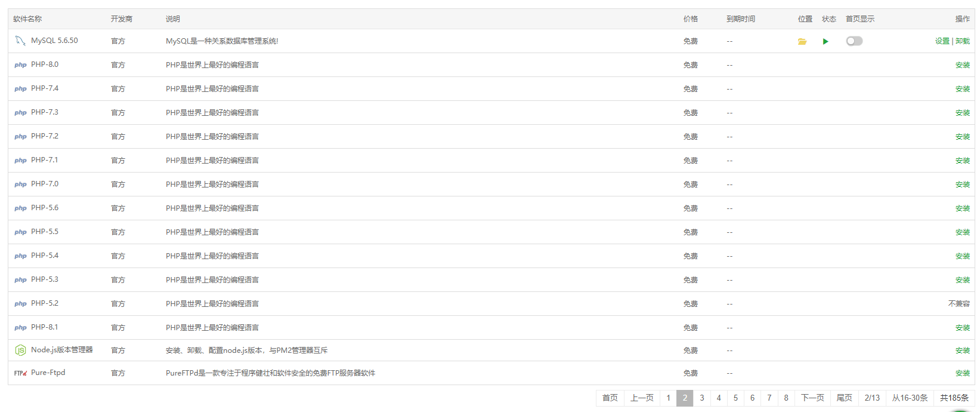This screenshot has width=980, height=412.
Task: Click 不兼容 label in PHP-5.2 row
Action: [x=959, y=304]
